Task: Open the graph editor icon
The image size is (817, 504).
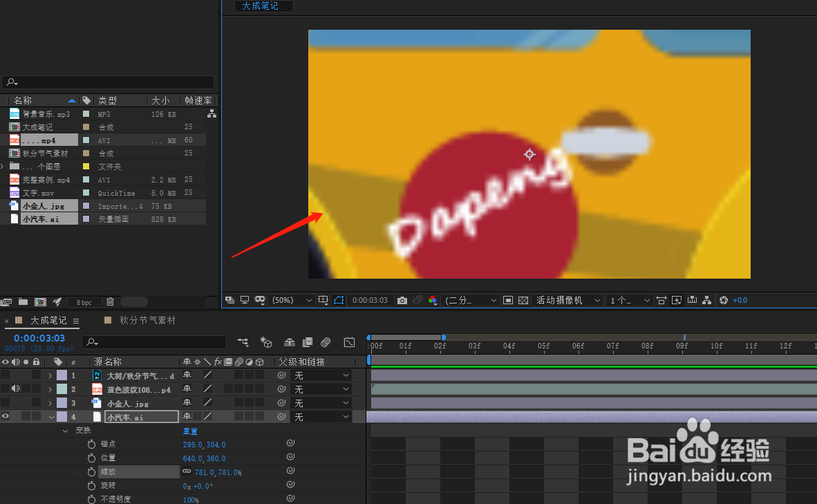Action: pos(349,342)
